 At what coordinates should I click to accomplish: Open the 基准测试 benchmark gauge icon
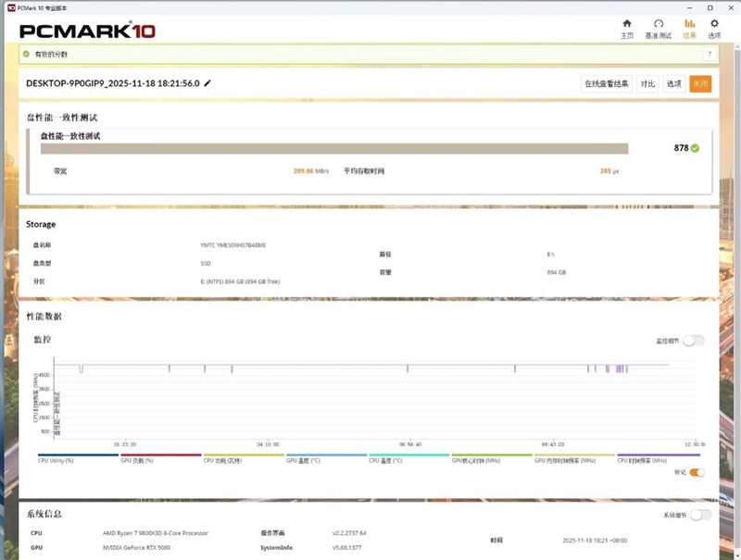tap(659, 28)
